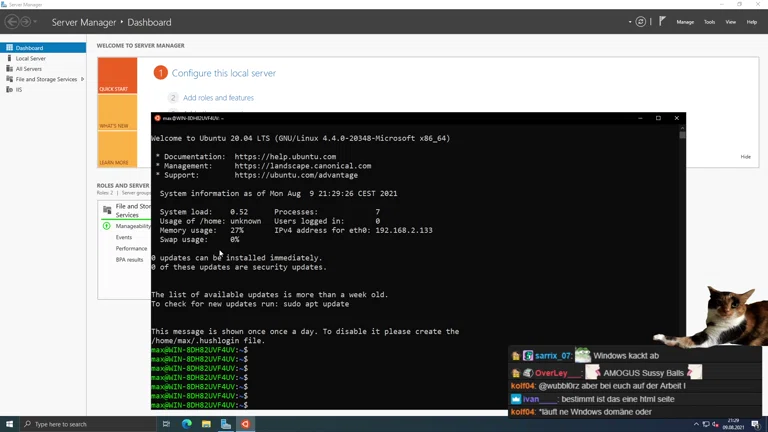Click the volume tray icon
The height and width of the screenshot is (432, 768).
pyautogui.click(x=716, y=424)
